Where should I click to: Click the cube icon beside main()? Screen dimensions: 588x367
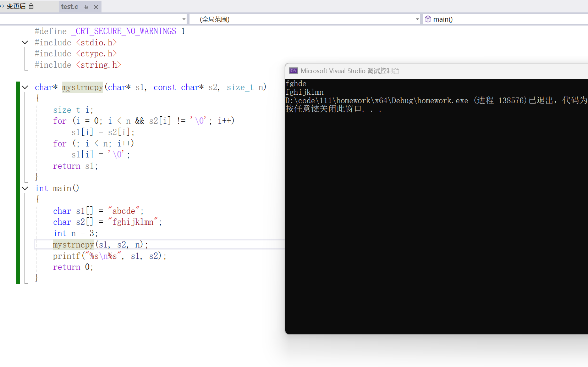[x=428, y=19]
